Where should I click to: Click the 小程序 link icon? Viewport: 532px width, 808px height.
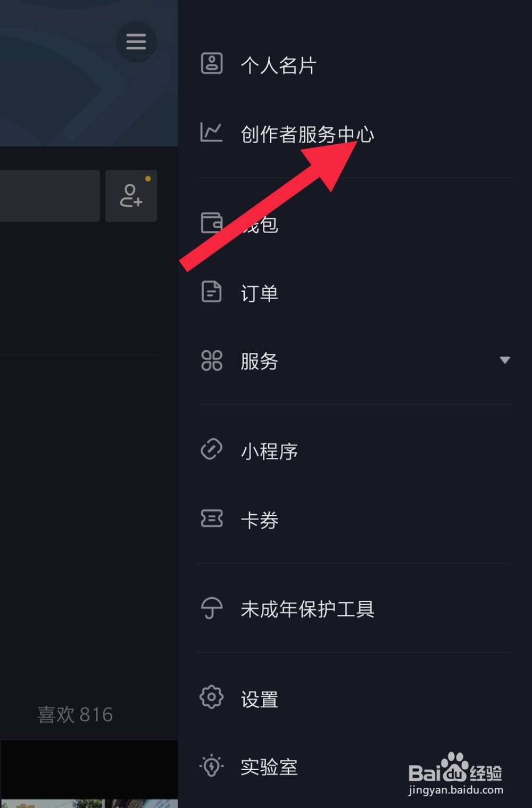(x=212, y=449)
